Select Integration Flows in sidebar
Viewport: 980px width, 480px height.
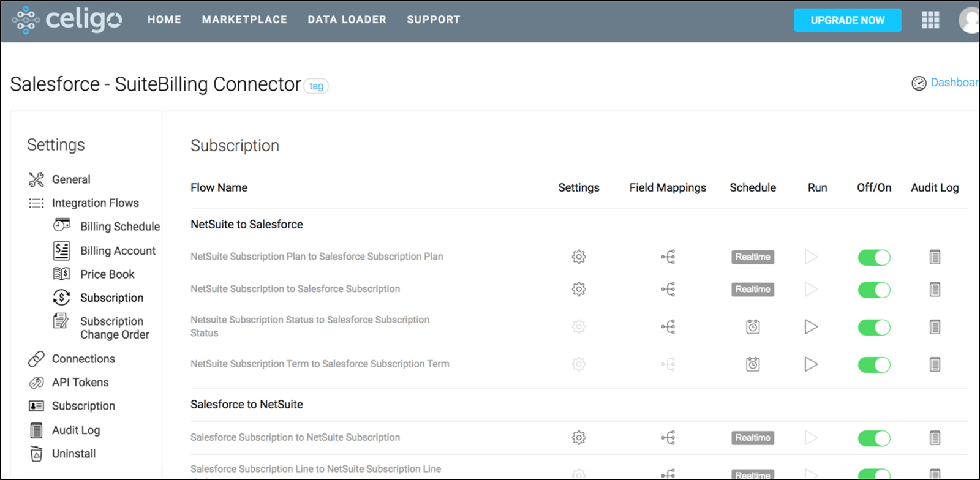click(96, 203)
